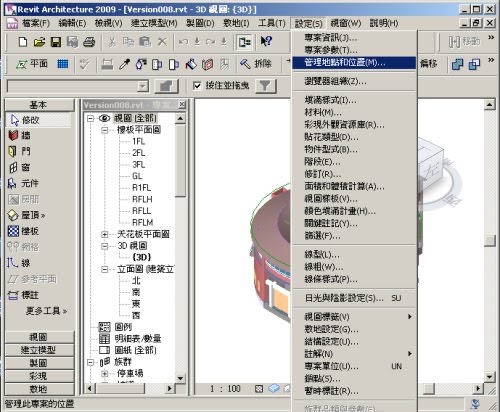Open the 檔案 menu

click(x=35, y=23)
